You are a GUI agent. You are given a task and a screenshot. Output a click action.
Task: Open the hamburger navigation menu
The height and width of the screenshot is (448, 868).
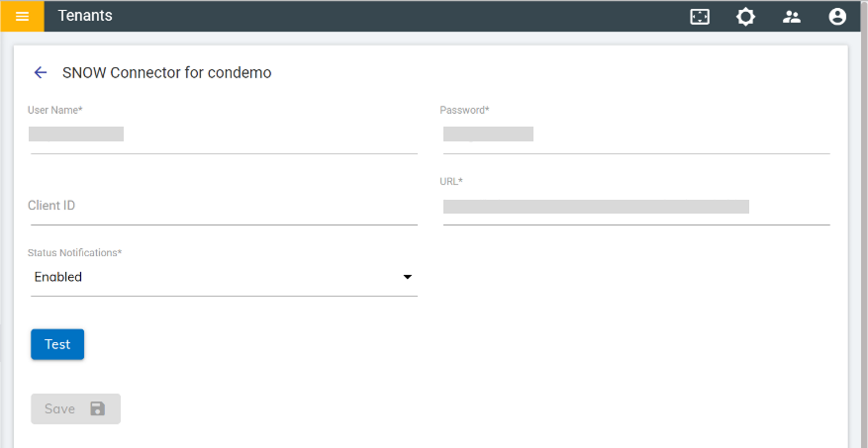(22, 16)
